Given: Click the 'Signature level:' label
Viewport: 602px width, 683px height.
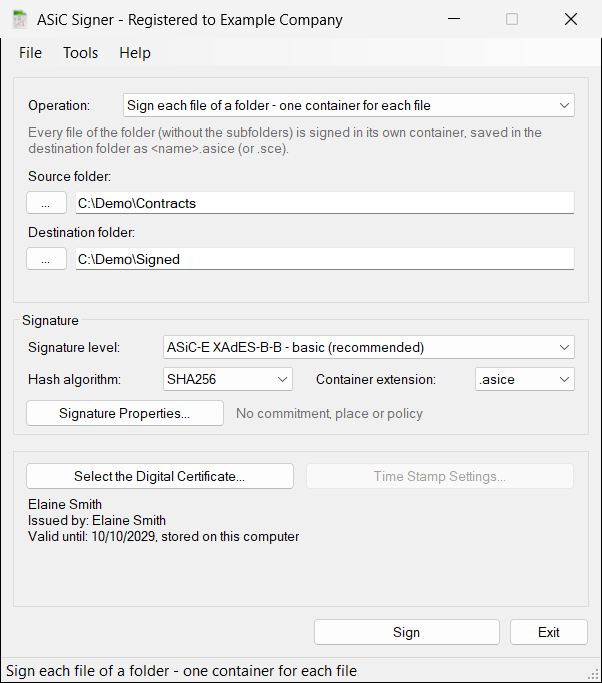Looking at the screenshot, I should [74, 348].
